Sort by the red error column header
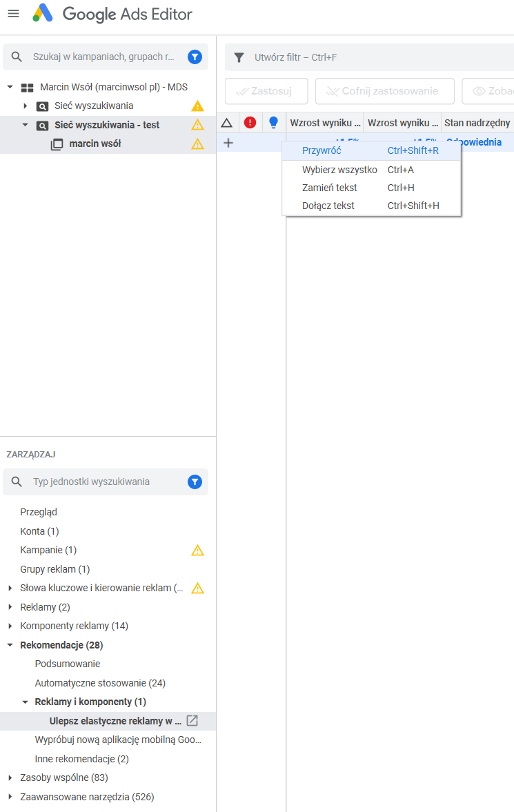514x812 pixels. click(x=250, y=123)
